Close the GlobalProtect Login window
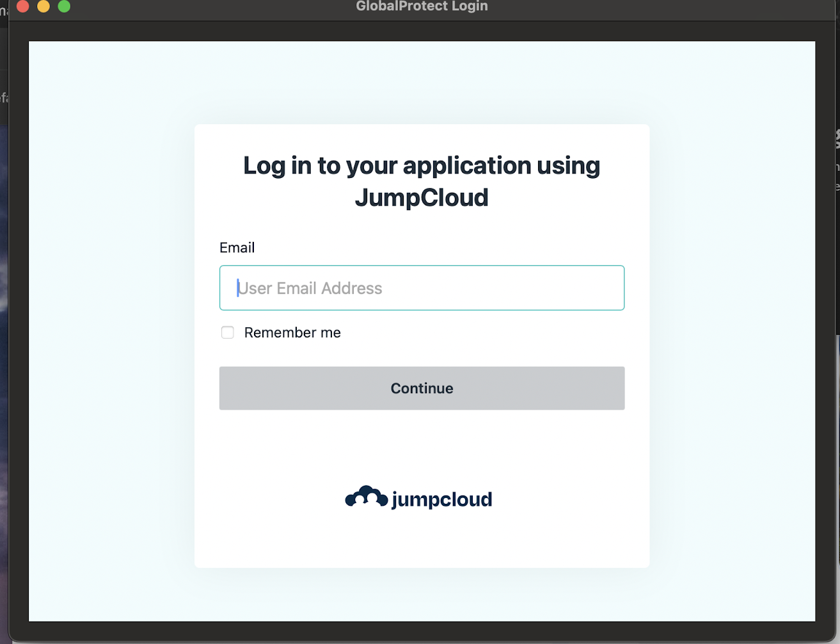This screenshot has width=840, height=644. point(23,6)
